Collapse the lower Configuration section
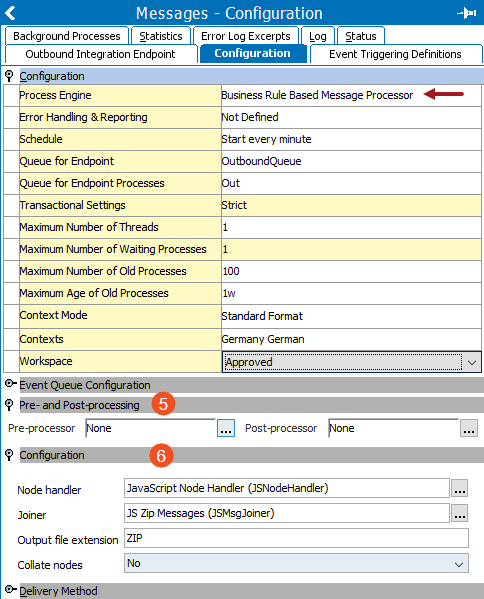484x599 pixels. (x=9, y=455)
